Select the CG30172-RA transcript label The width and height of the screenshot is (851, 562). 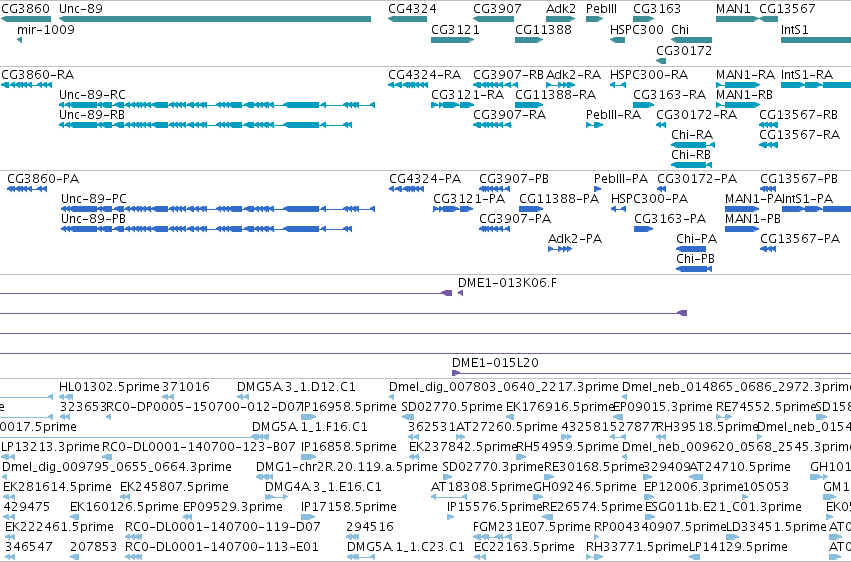pyautogui.click(x=696, y=114)
